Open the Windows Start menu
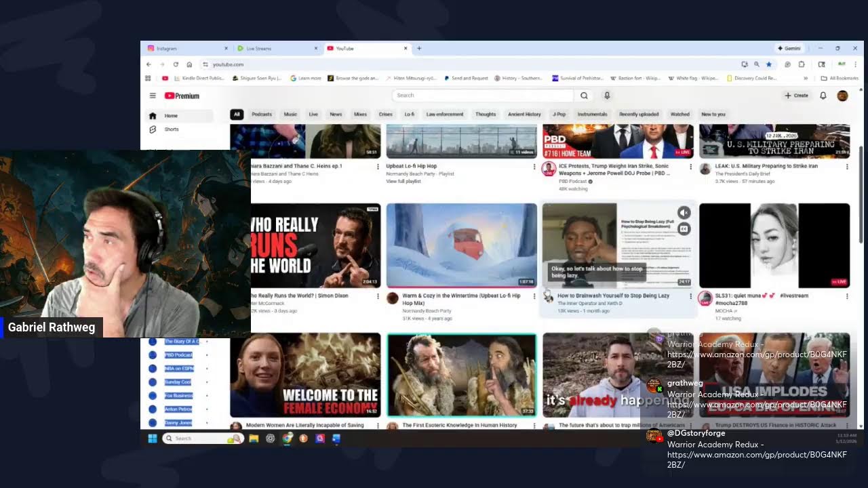This screenshot has height=488, width=868. point(153,439)
